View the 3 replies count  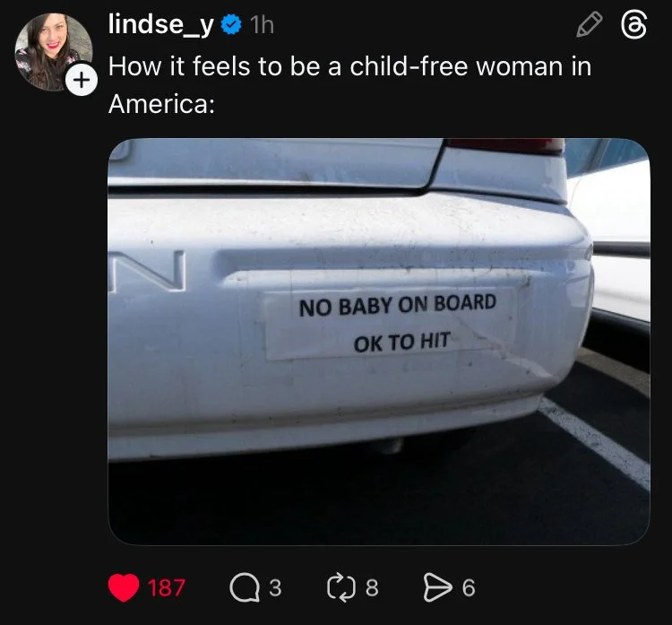(275, 587)
